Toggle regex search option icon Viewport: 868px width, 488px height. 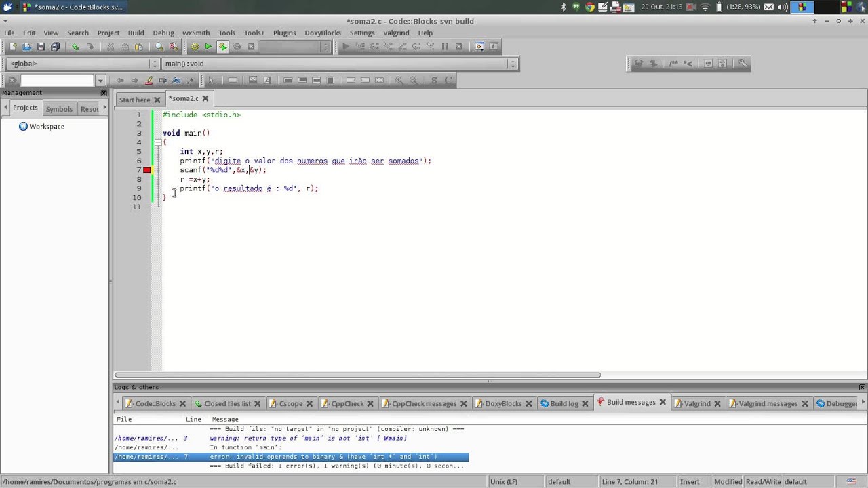pyautogui.click(x=191, y=80)
